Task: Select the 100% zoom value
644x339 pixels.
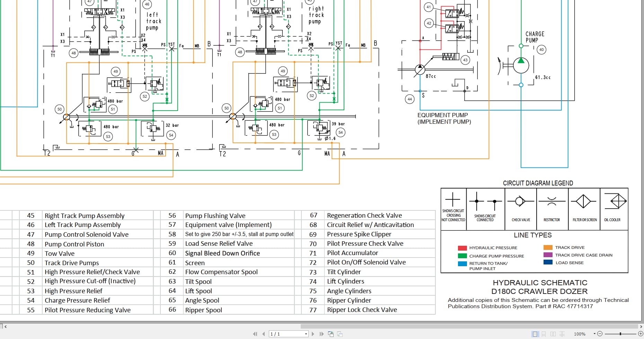Action: coord(580,334)
